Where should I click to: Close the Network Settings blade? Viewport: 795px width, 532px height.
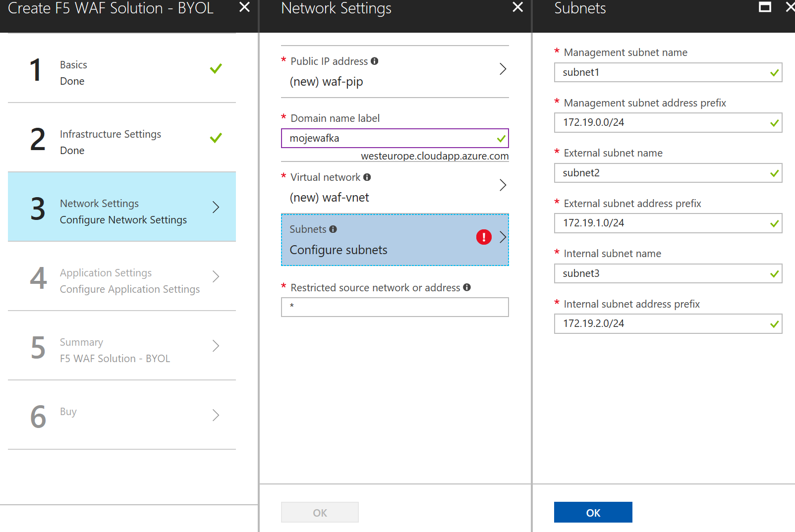click(517, 7)
